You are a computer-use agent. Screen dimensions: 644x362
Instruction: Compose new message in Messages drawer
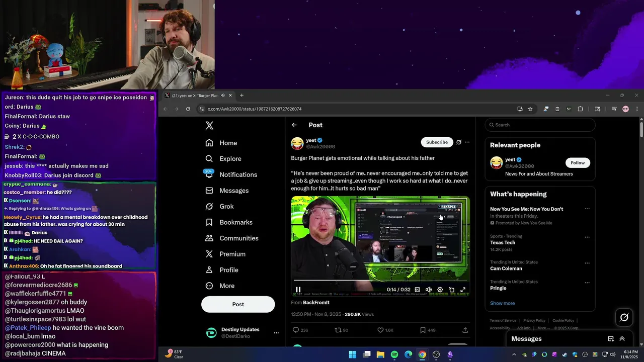coord(610,339)
